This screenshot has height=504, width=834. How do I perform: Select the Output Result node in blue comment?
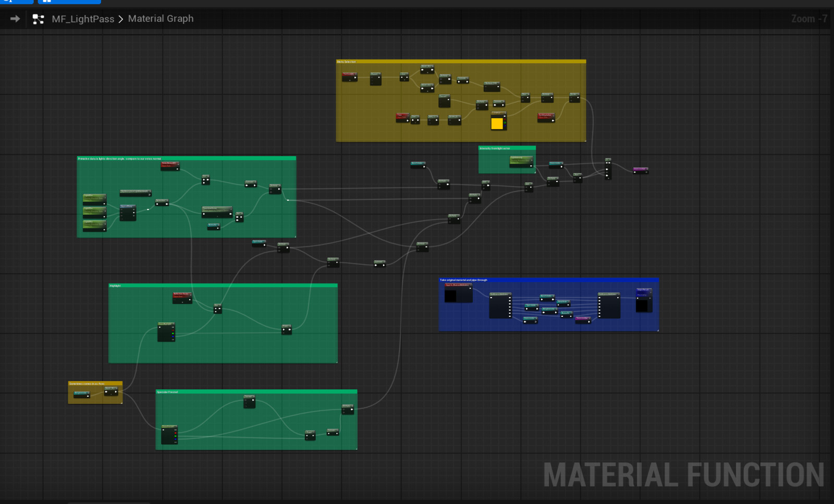click(644, 300)
